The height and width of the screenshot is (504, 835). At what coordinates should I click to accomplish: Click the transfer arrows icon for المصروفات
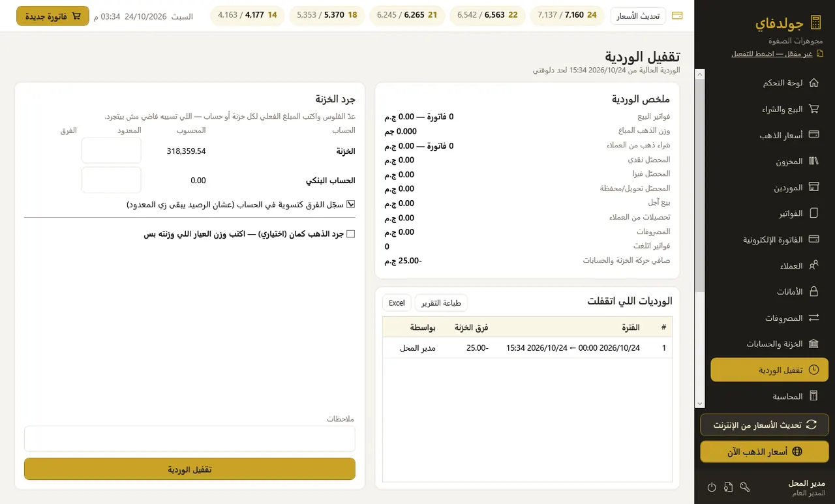click(813, 318)
